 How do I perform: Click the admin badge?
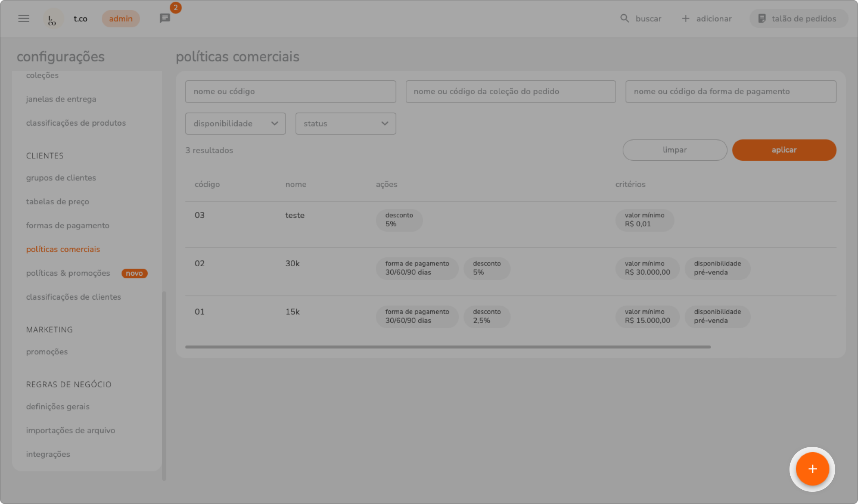121,19
